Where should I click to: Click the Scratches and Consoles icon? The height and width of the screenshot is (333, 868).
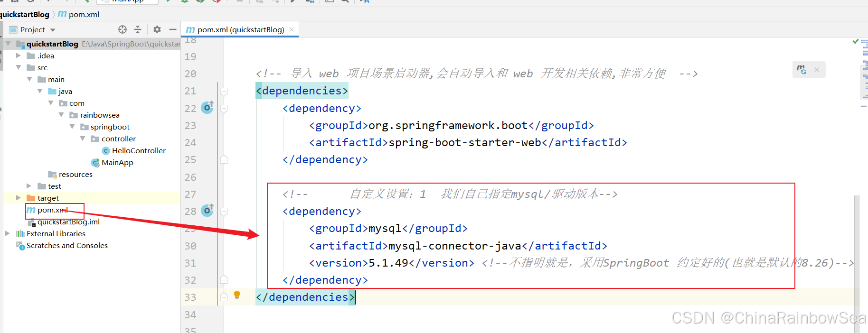pos(20,246)
